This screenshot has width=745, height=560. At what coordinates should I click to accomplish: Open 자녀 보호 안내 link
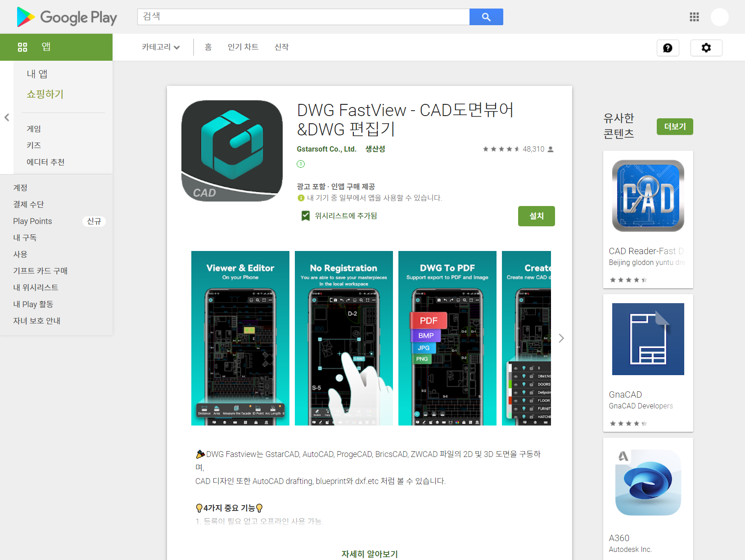click(36, 321)
